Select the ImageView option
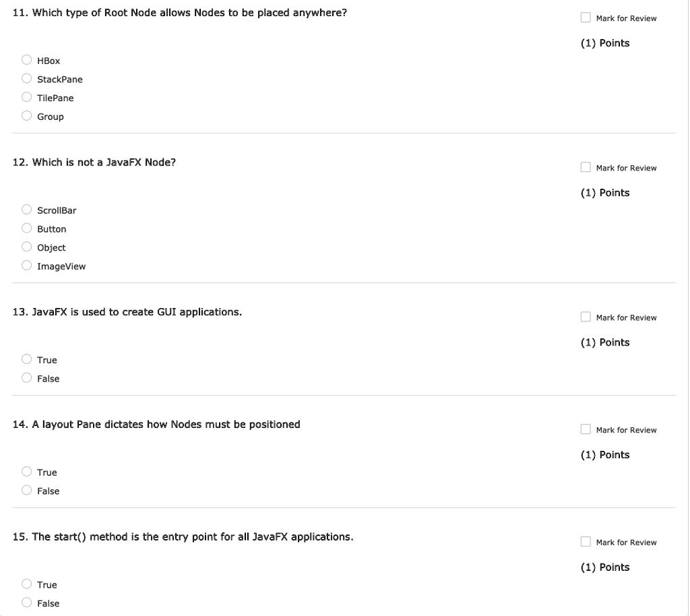This screenshot has width=690, height=616. pyautogui.click(x=27, y=266)
